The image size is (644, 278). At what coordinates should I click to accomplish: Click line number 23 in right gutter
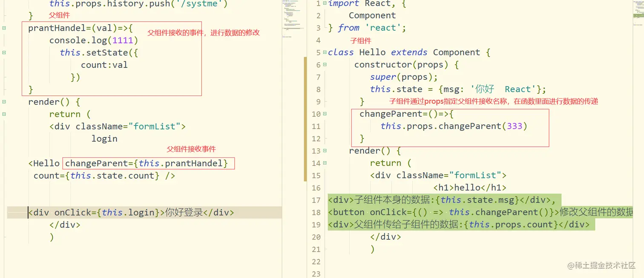[316, 274]
